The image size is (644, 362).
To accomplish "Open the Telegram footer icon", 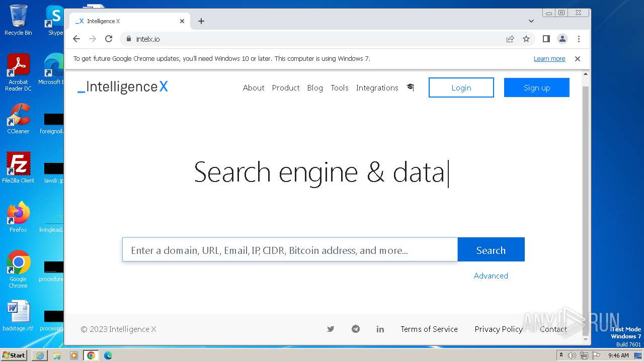I will click(x=356, y=329).
